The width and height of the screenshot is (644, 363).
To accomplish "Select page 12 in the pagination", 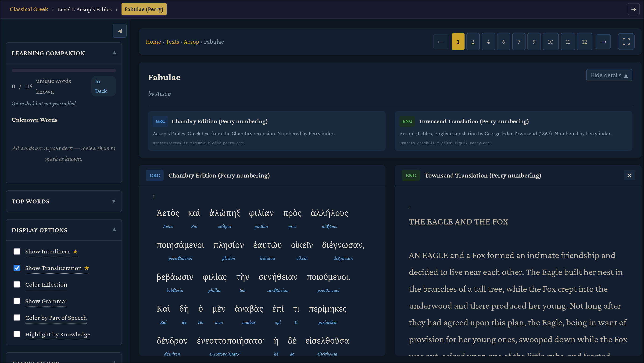I will point(584,42).
